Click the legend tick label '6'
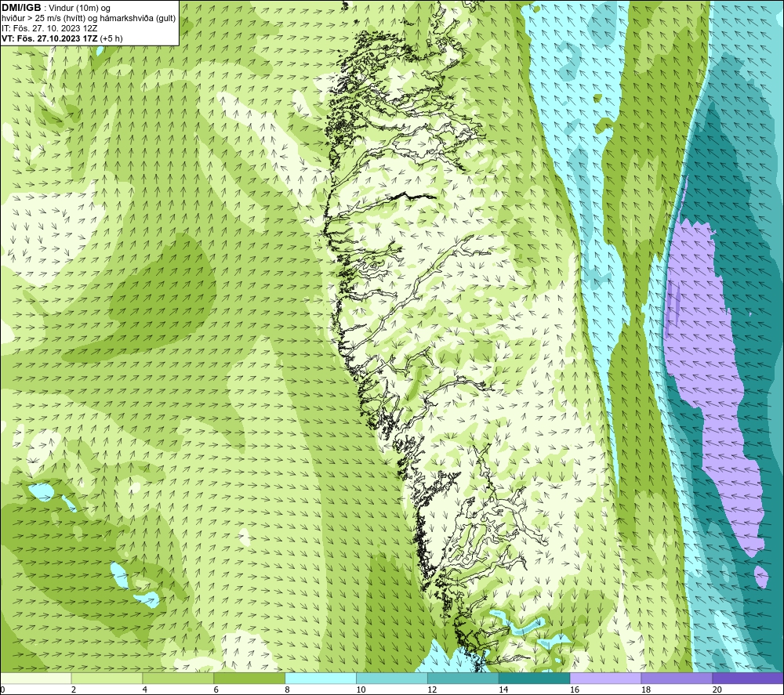This screenshot has height=695, width=784. point(216,690)
